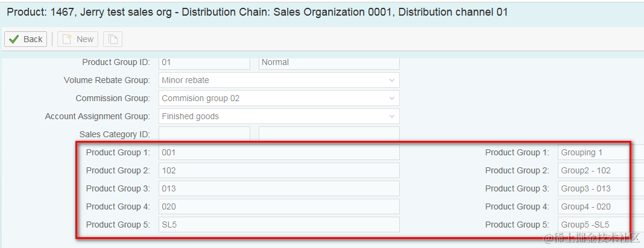
Task: Click the copy document icon
Action: [x=112, y=39]
